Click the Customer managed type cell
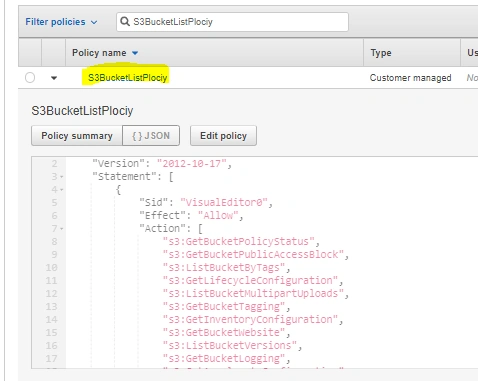Viewport: 478px width, 381px height. coord(410,78)
